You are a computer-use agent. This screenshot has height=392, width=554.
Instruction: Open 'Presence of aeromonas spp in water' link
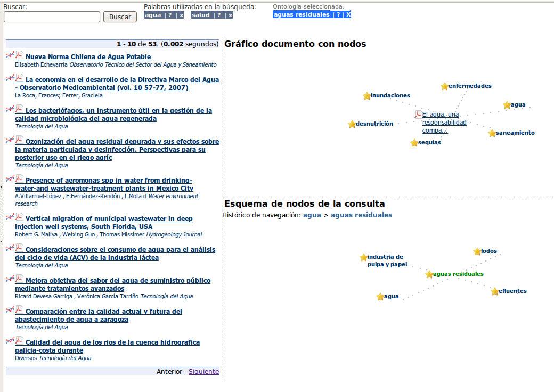[104, 184]
